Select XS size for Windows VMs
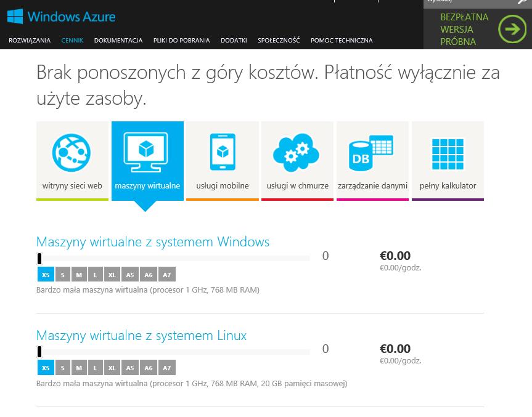The image size is (532, 417). point(46,275)
